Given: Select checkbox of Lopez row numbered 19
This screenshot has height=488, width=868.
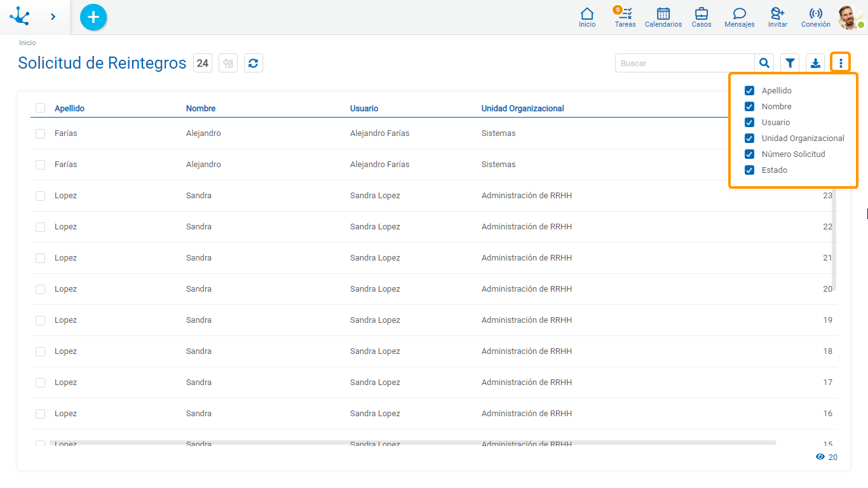Looking at the screenshot, I should (x=41, y=320).
